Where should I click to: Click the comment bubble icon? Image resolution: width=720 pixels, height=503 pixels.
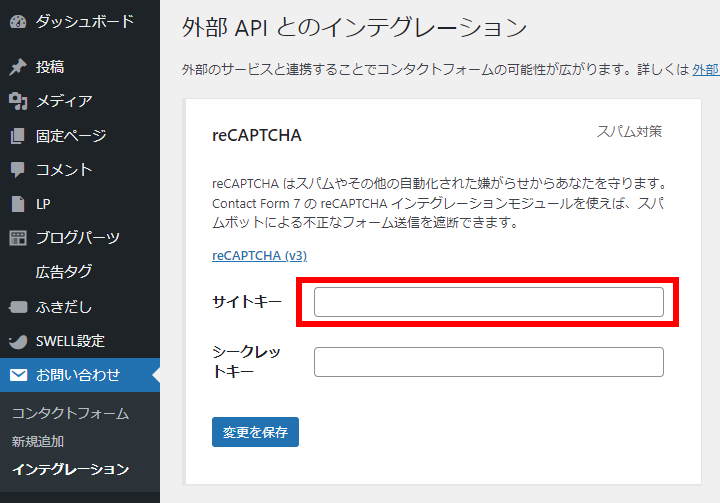pos(18,170)
